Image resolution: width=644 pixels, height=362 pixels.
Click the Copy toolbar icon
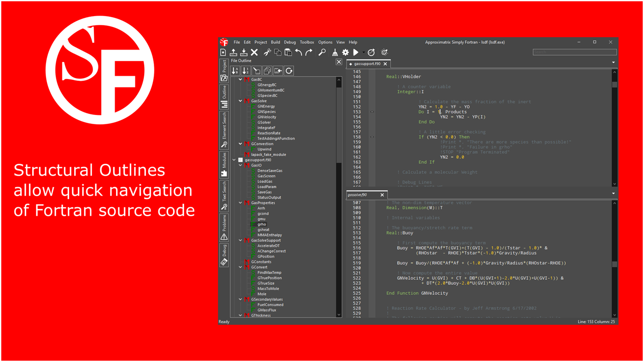pyautogui.click(x=278, y=52)
